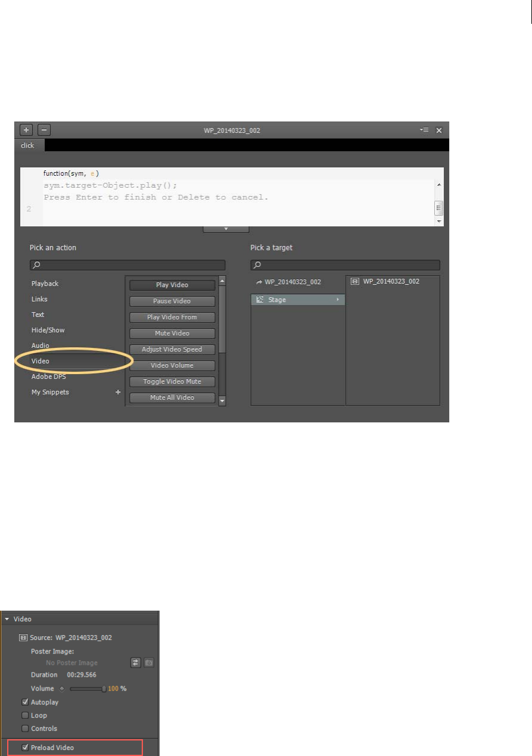Click the code editor scroll-down arrow
532x756 pixels.
coord(440,221)
